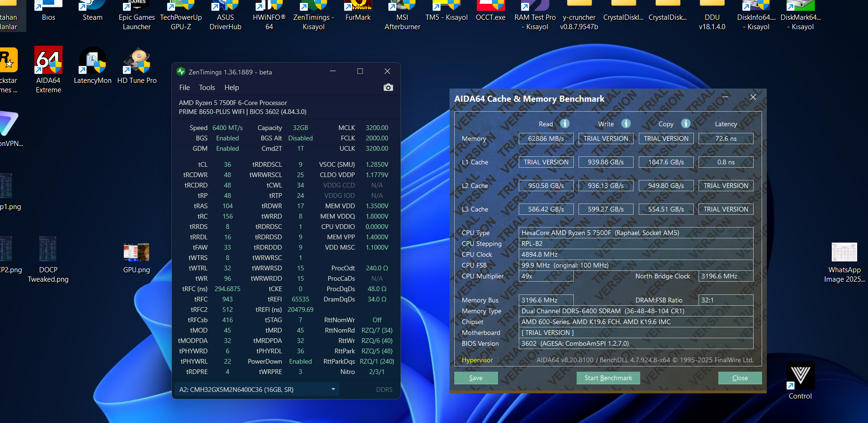Select the TM5 - Kısayol desktop shortcut

coord(447,11)
